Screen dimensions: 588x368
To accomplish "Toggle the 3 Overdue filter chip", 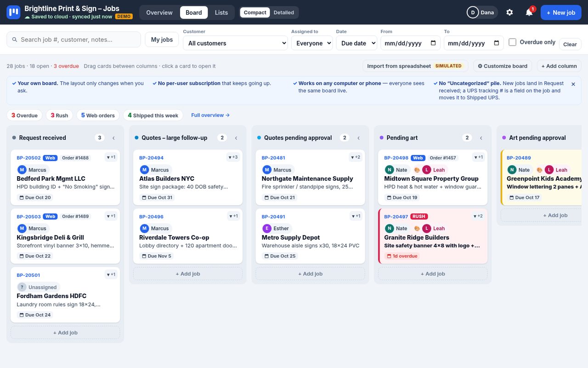I will click(x=24, y=115).
